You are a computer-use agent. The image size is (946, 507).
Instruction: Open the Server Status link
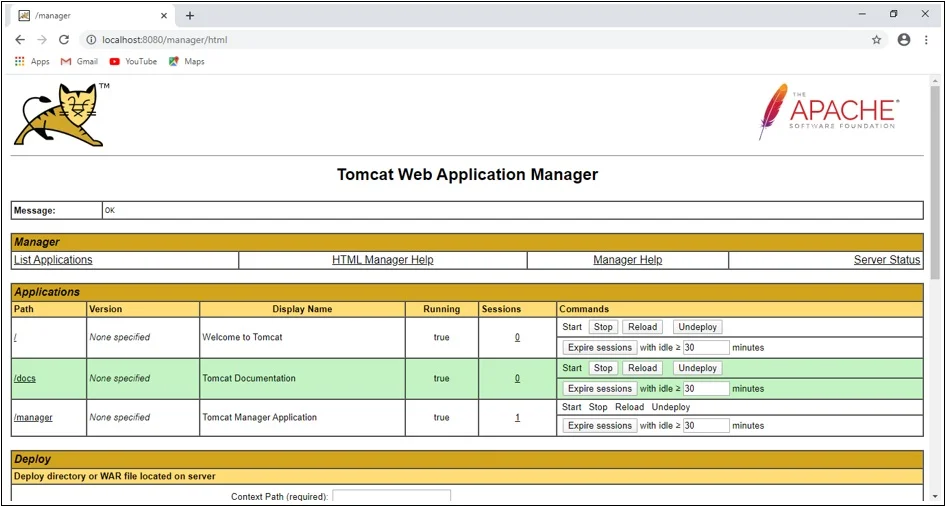point(887,260)
